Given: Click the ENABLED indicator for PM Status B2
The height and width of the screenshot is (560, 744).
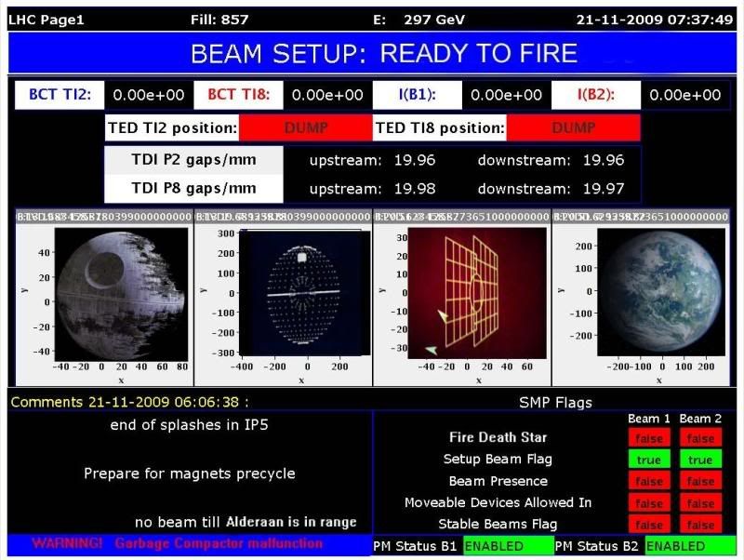Looking at the screenshot, I should pos(690,546).
